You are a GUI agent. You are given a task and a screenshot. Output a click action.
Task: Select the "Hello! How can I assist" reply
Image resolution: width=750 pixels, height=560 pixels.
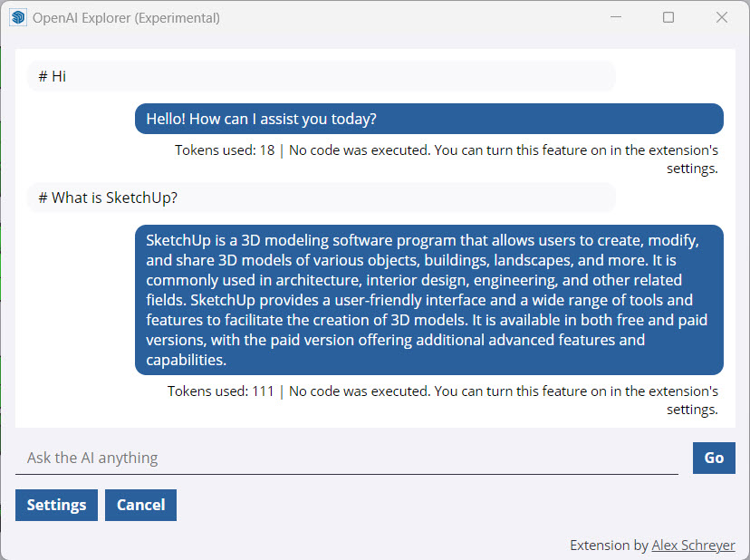[x=428, y=119]
